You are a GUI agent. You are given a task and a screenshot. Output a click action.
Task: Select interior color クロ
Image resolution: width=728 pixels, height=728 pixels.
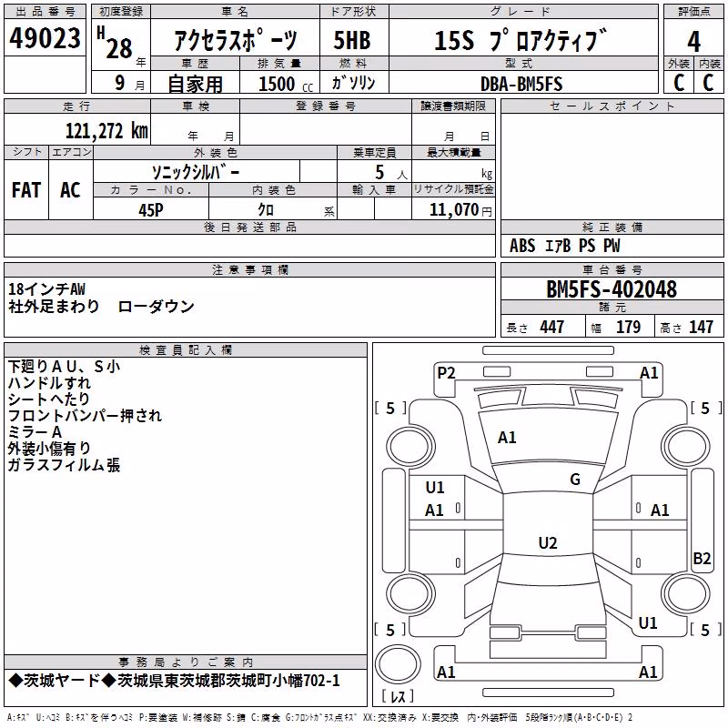[x=266, y=210]
